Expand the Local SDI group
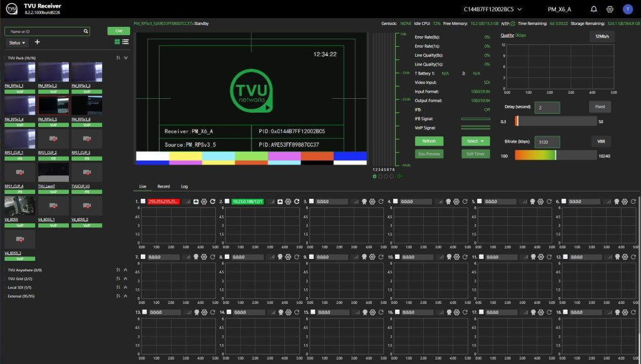The height and width of the screenshot is (364, 641). pyautogui.click(x=126, y=288)
